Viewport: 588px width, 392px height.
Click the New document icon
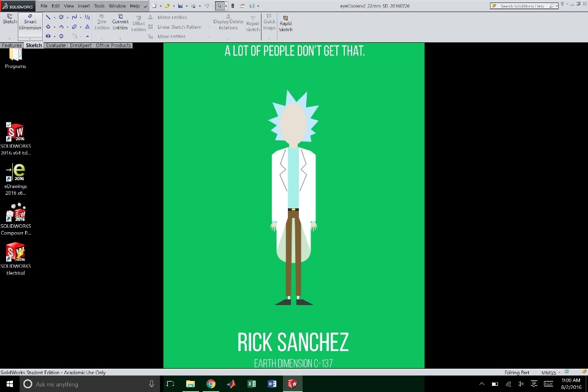[154, 6]
